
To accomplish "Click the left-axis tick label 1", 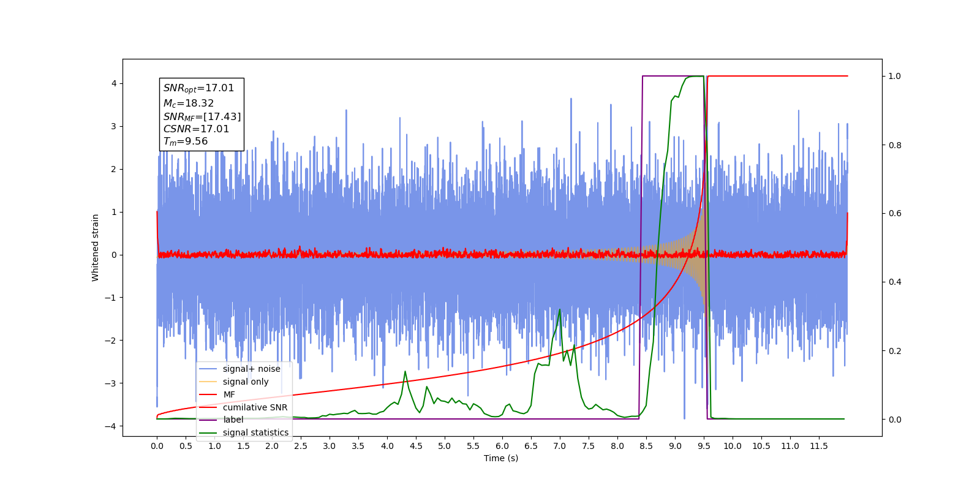I will 113,212.
